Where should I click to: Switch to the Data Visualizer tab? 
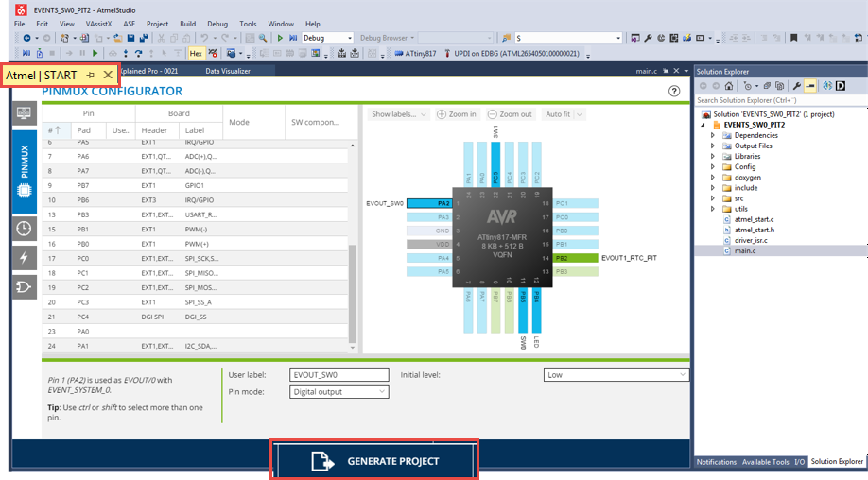228,71
